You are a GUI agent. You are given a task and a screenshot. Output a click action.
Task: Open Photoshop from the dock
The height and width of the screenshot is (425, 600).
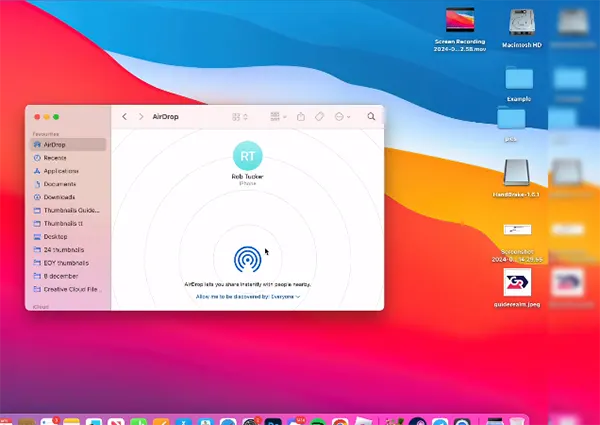pos(273,421)
